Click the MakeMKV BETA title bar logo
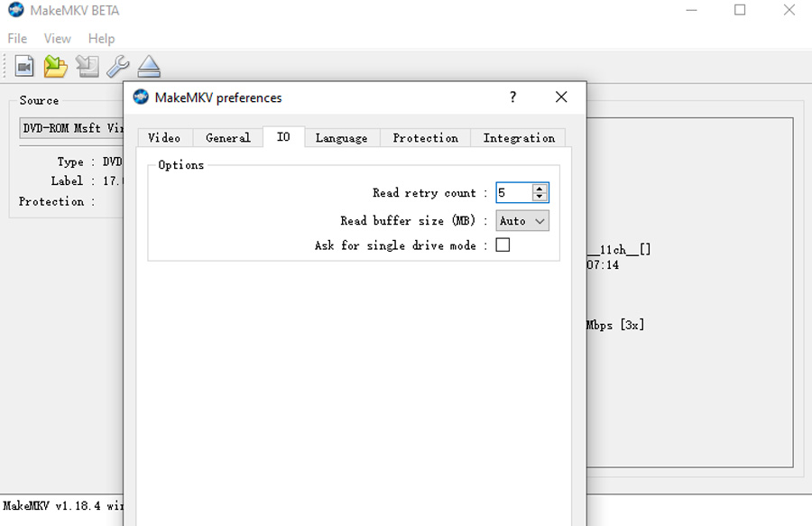812x526 pixels. [16, 10]
